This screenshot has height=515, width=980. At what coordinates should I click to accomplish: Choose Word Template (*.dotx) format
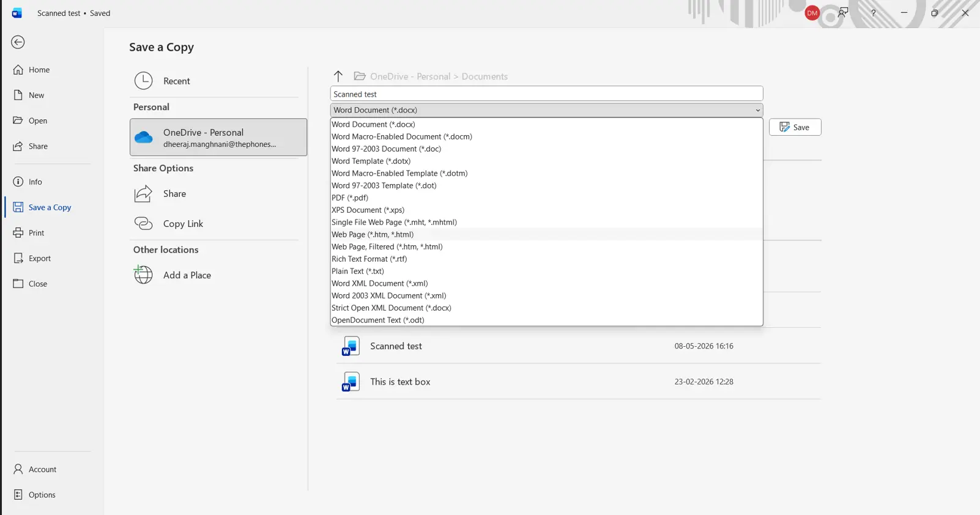pos(546,161)
